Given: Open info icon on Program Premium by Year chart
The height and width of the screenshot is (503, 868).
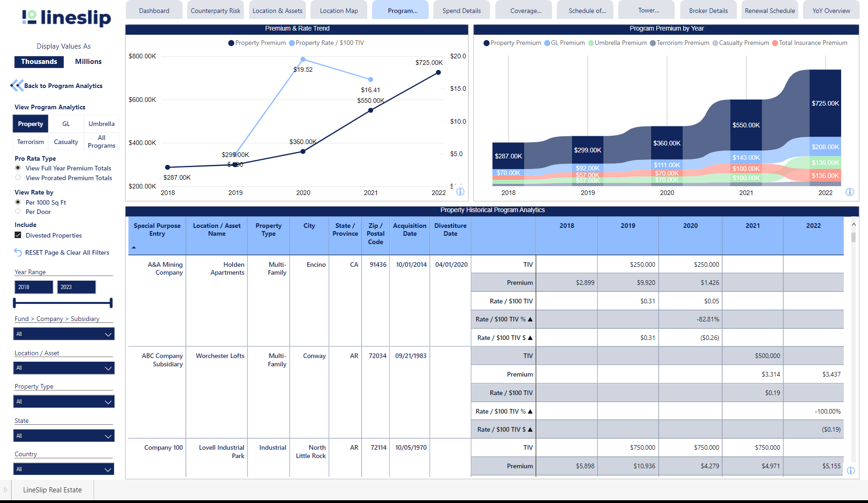Looking at the screenshot, I should click(x=849, y=192).
